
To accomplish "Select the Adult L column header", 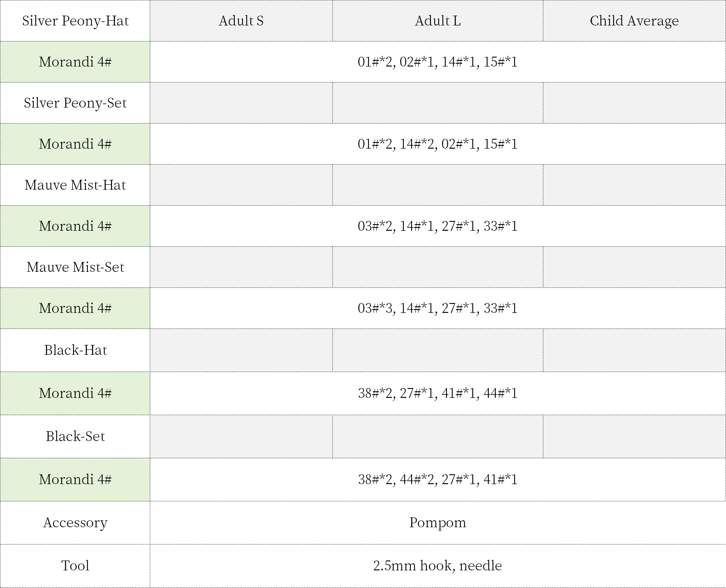I will click(x=437, y=21).
